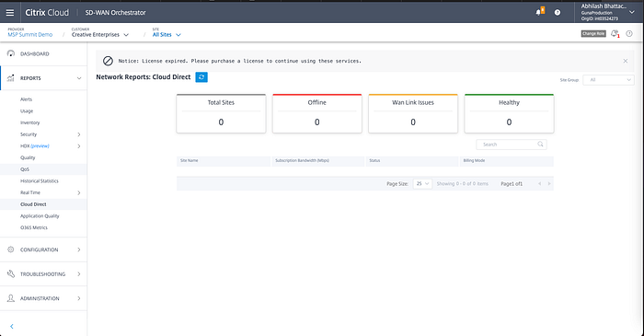Viewport: 644px width, 336px height.
Task: Open the Page Size 25 dropdown
Action: click(422, 183)
